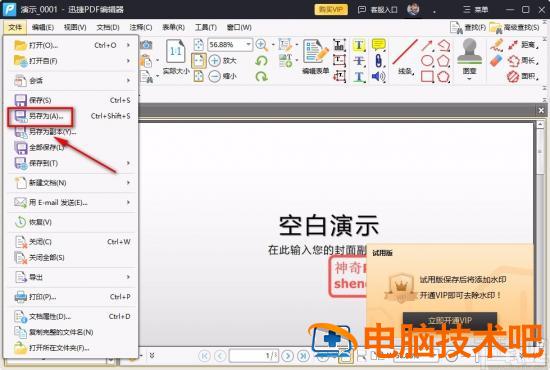Click the page number input field

(254, 356)
